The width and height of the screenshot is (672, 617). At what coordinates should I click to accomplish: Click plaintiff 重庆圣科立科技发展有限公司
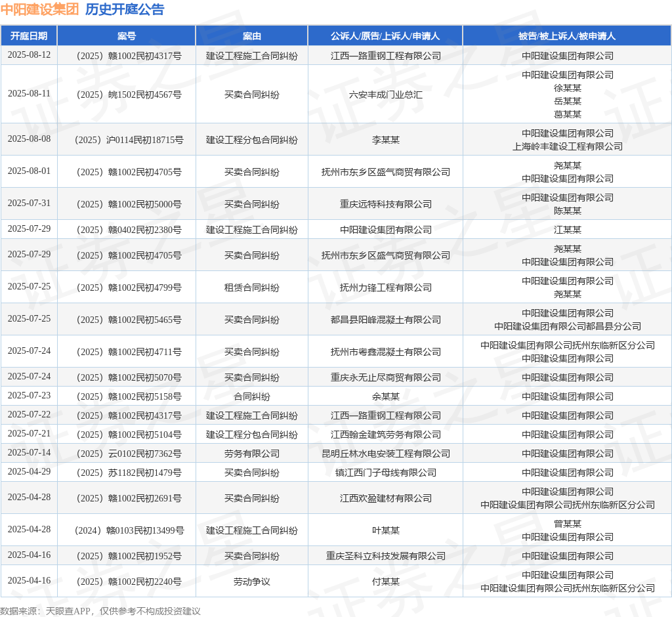[x=385, y=556]
